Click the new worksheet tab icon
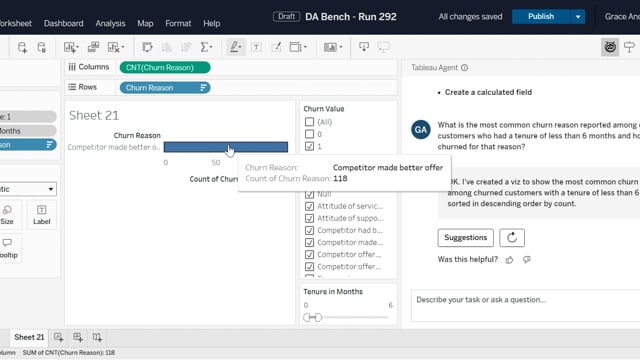640x360 pixels. pyautogui.click(x=58, y=337)
